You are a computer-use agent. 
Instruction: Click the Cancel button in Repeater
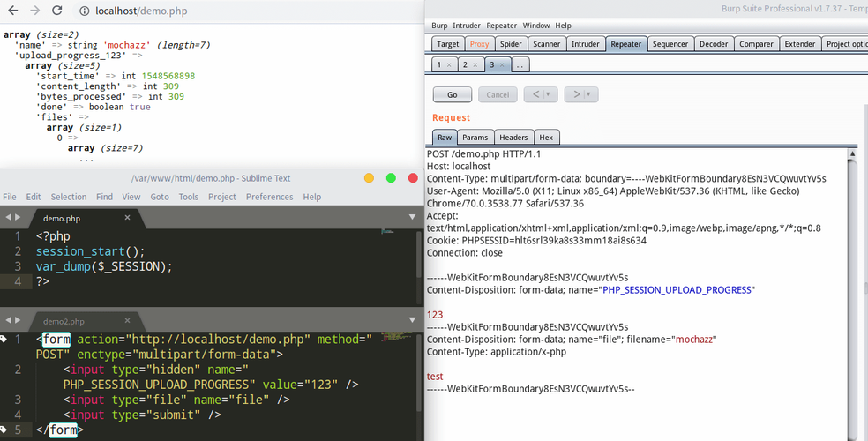(x=498, y=94)
